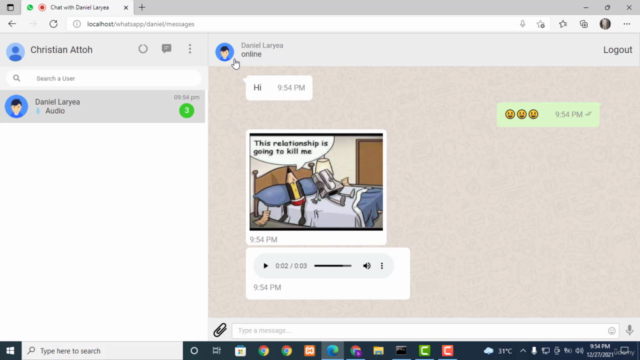Open the new chat message icon
This screenshot has width=640, height=360.
(167, 49)
